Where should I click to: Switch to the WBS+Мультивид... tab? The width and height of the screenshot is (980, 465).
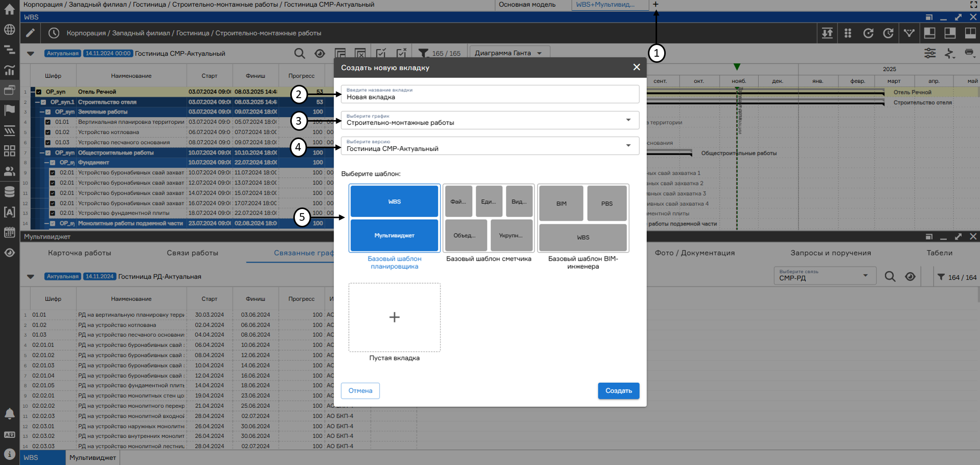point(605,5)
